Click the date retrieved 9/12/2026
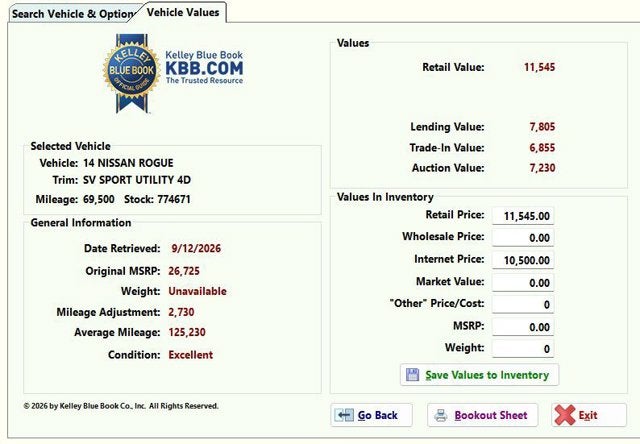The width and height of the screenshot is (640, 444). 196,249
